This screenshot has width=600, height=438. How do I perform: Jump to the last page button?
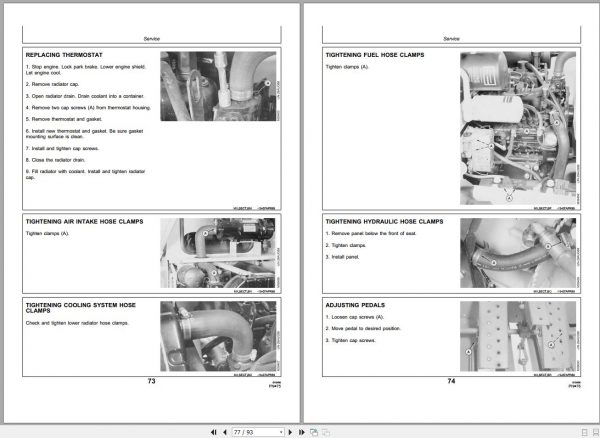point(302,432)
